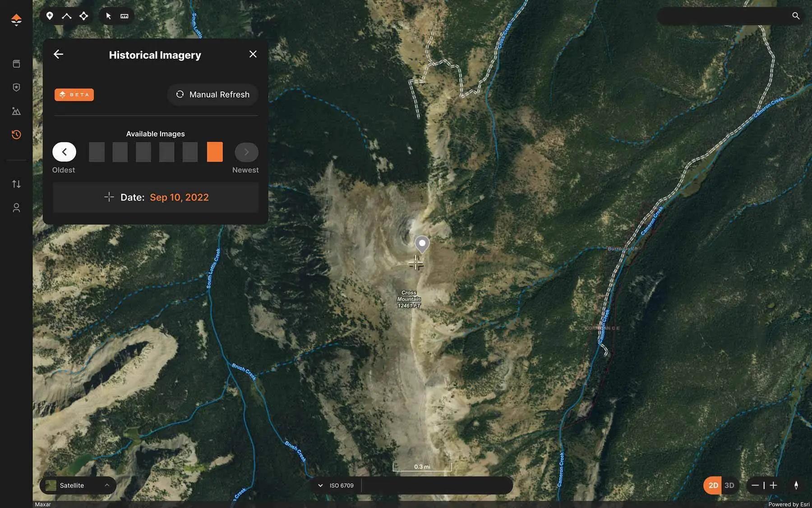Activate the ruler measure tool

pos(125,16)
